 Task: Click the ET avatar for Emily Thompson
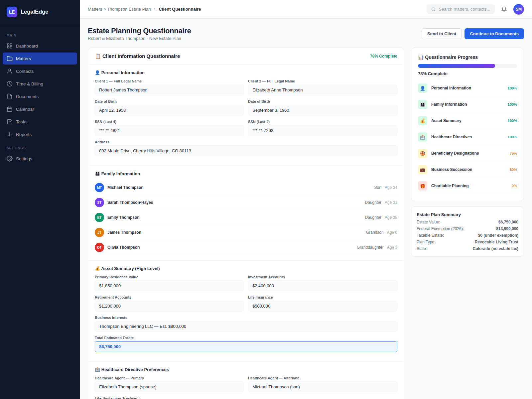tap(99, 217)
